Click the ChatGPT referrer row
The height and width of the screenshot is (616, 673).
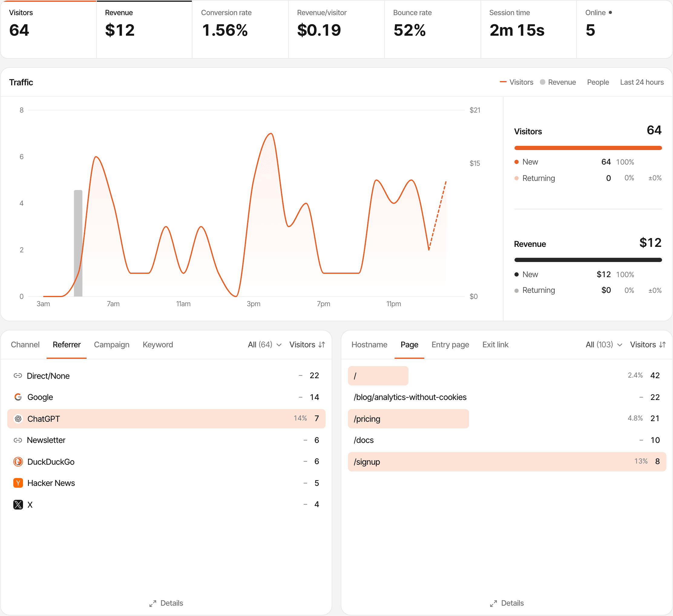pyautogui.click(x=166, y=418)
